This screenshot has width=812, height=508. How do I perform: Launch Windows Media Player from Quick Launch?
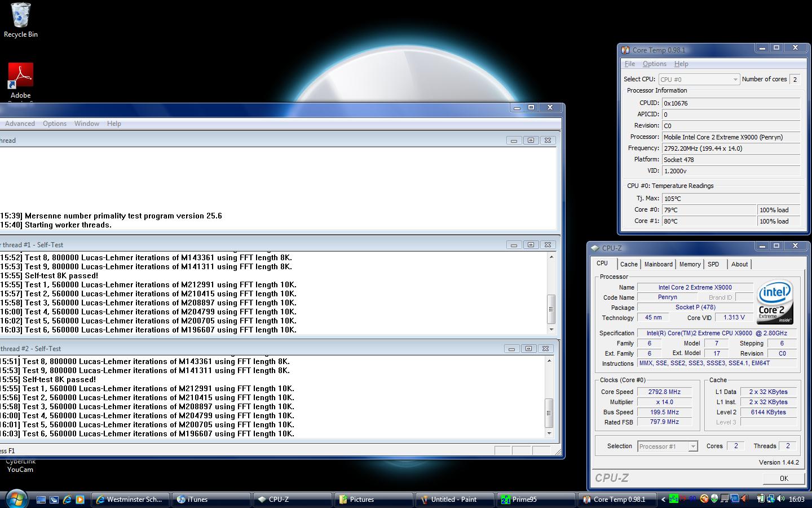click(x=80, y=500)
